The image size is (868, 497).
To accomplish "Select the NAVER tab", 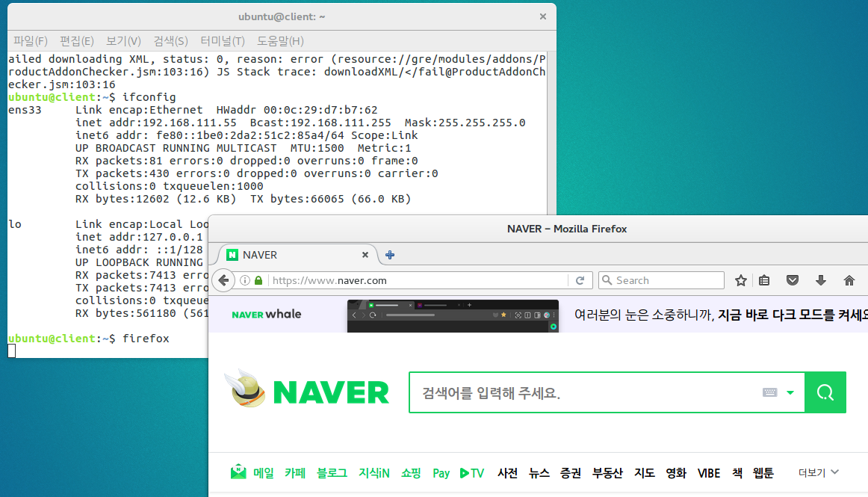I will pos(298,255).
